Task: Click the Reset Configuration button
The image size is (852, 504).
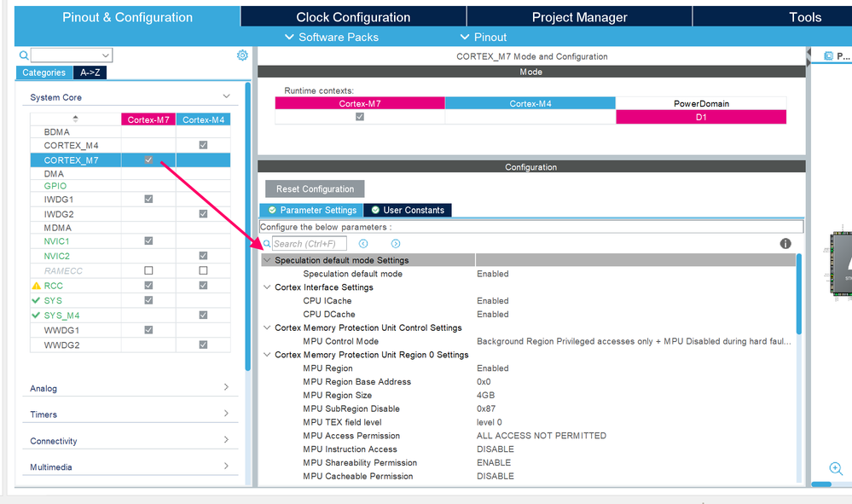Action: pos(316,189)
